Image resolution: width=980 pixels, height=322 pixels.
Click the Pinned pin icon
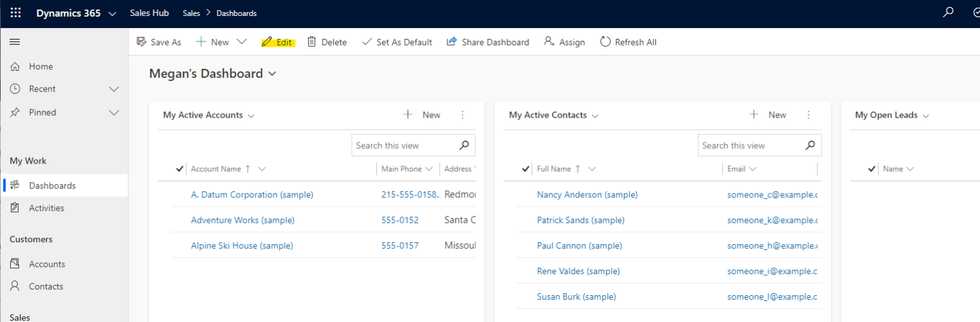pyautogui.click(x=15, y=112)
